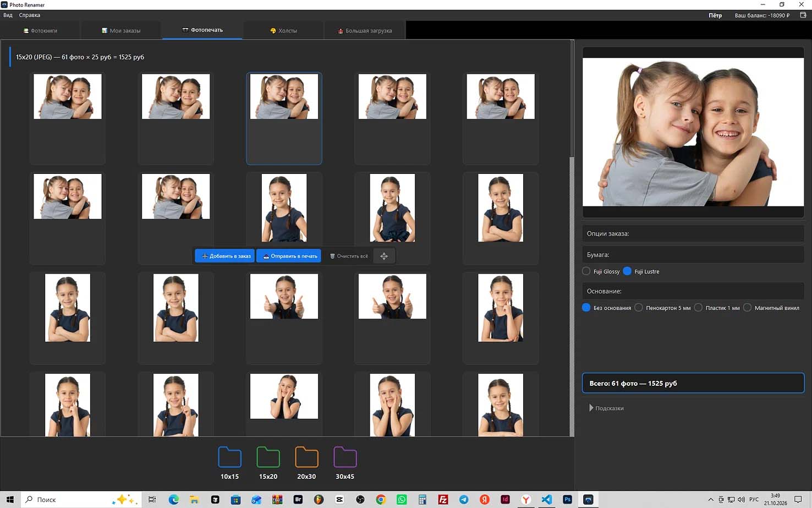This screenshot has height=508, width=812.
Task: Open the 'Справка' menu
Action: pos(30,15)
